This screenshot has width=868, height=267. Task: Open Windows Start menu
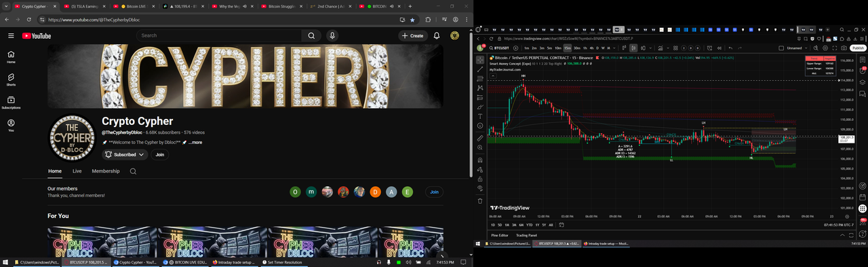(5, 262)
